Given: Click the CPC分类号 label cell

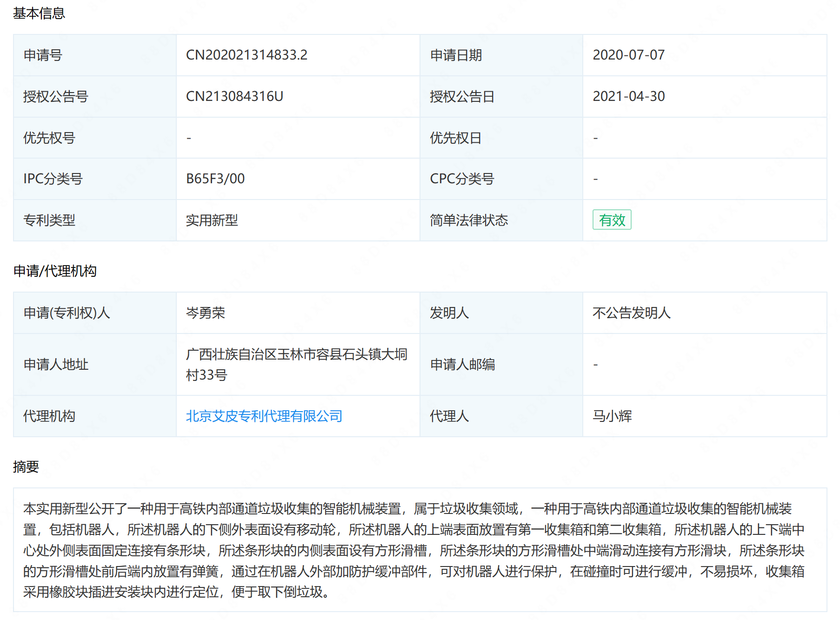Looking at the screenshot, I should tap(501, 179).
